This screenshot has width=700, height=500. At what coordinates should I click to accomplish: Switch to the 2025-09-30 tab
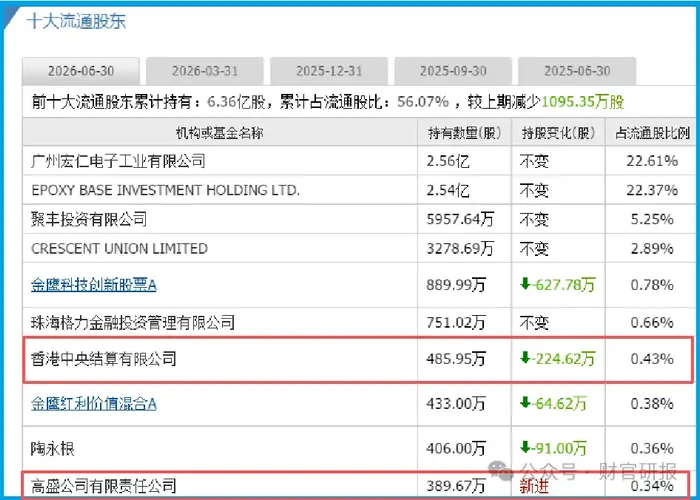tap(453, 71)
